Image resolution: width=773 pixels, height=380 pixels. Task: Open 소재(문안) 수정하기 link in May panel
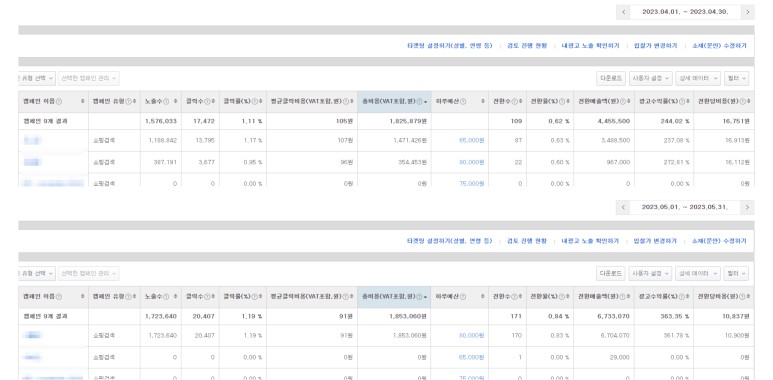719,241
